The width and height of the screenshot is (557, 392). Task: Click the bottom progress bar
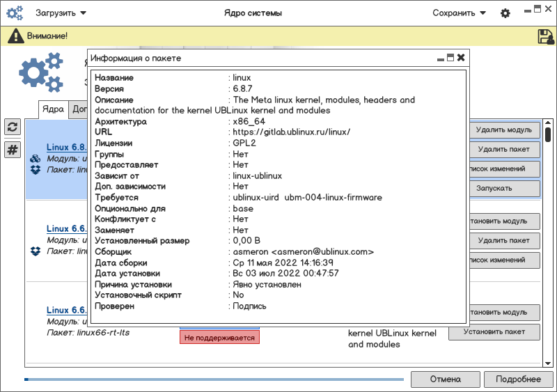pyautogui.click(x=214, y=379)
